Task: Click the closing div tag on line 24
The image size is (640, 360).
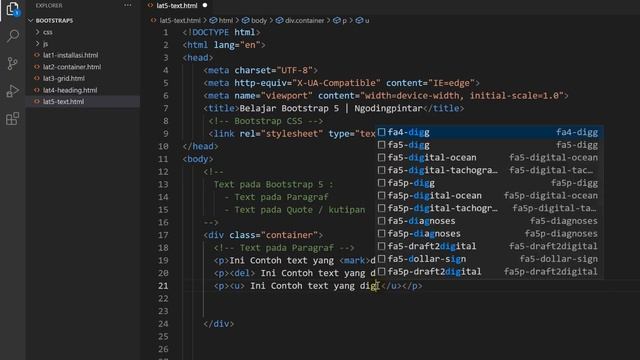Action: (219, 324)
